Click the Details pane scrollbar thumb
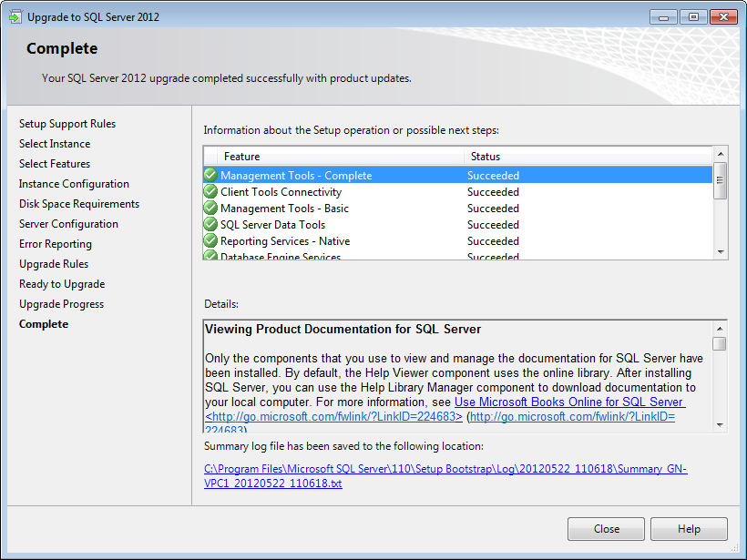Image resolution: width=747 pixels, height=560 pixels. tap(720, 343)
